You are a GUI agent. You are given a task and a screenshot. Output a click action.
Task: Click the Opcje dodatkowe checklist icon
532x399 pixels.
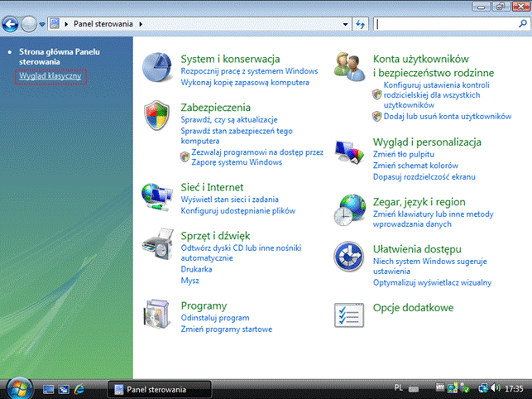(x=349, y=315)
